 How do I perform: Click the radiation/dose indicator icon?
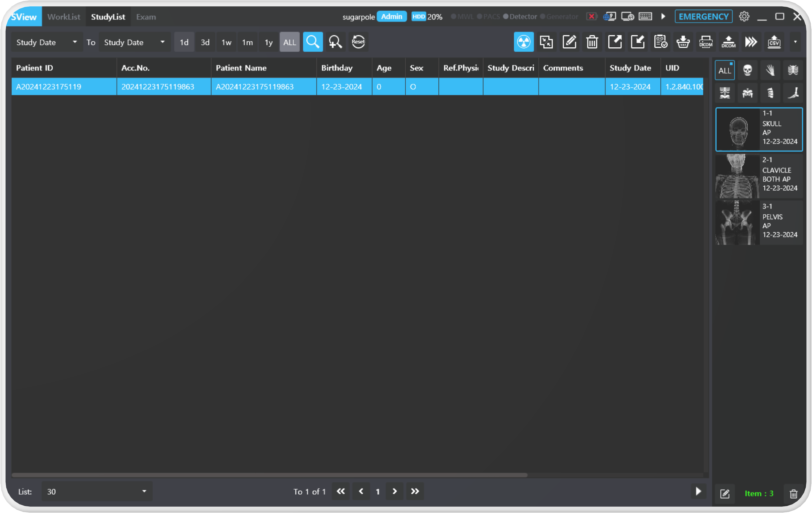coord(523,42)
